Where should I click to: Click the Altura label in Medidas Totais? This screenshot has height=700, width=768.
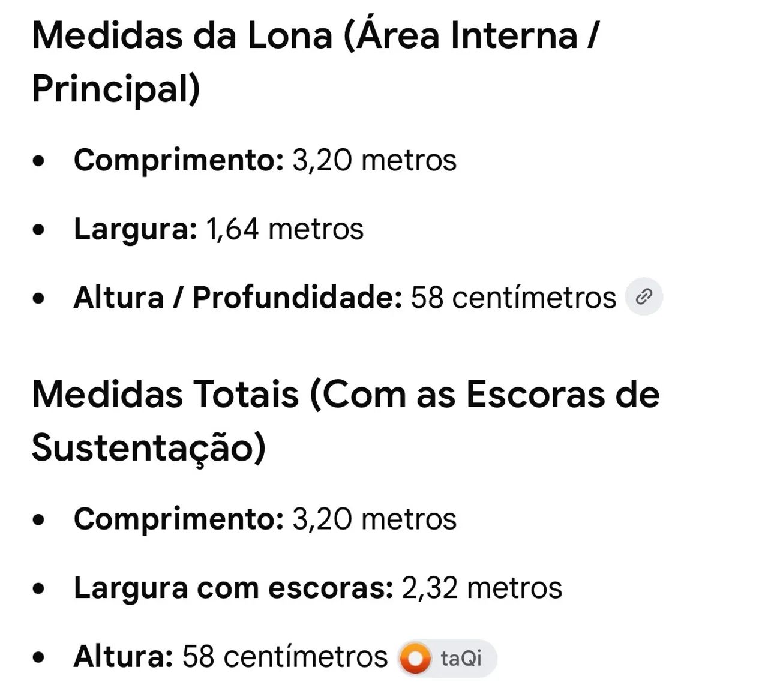[x=124, y=656]
